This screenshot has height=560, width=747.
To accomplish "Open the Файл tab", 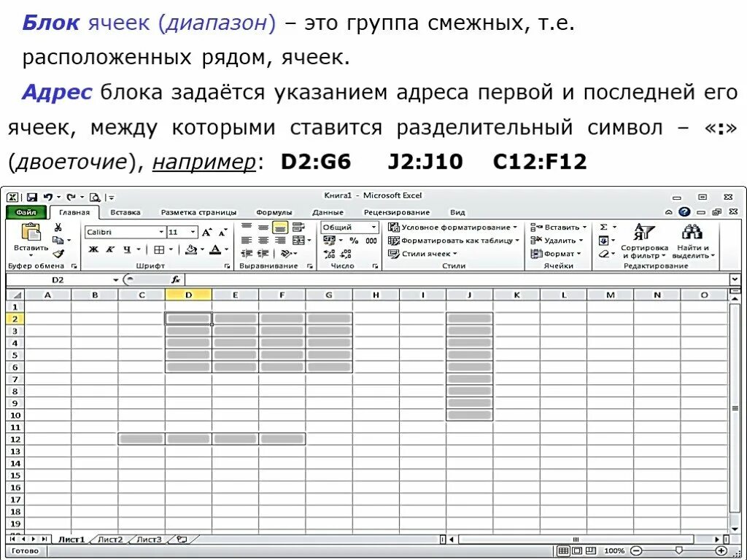I will 26,212.
